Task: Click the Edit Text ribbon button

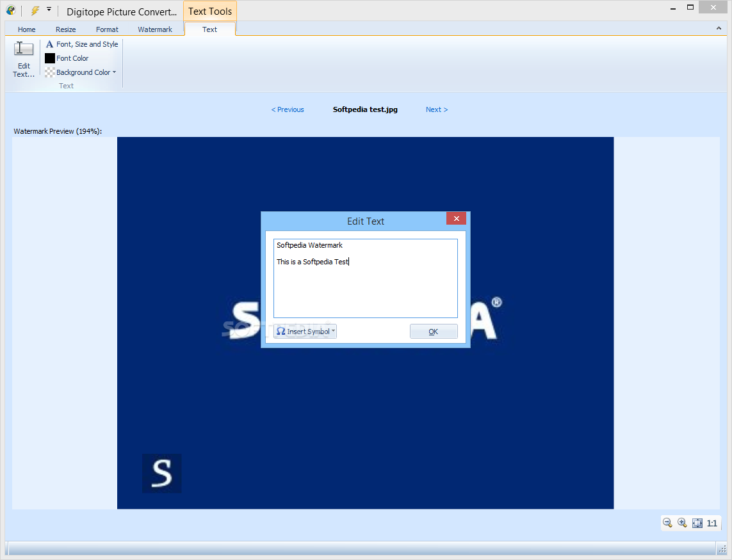Action: pos(24,60)
